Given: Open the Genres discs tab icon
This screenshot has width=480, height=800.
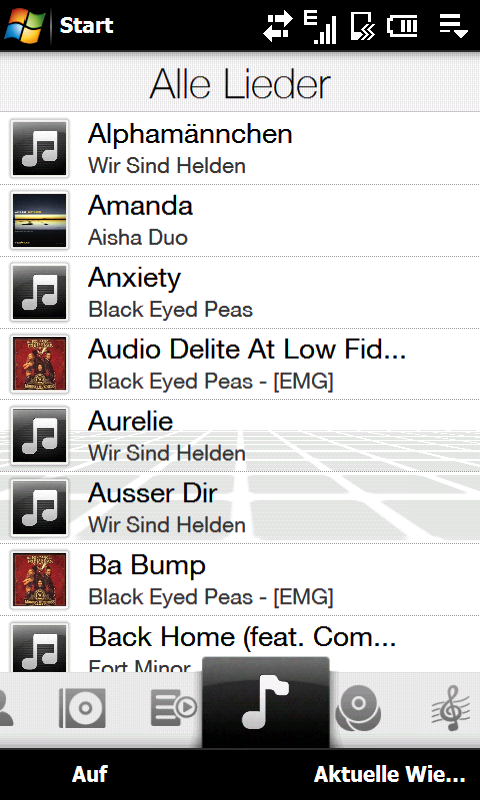Looking at the screenshot, I should pyautogui.click(x=358, y=708).
